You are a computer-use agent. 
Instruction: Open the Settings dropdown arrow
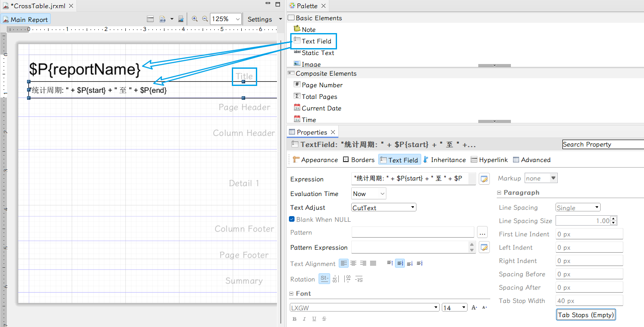click(280, 19)
